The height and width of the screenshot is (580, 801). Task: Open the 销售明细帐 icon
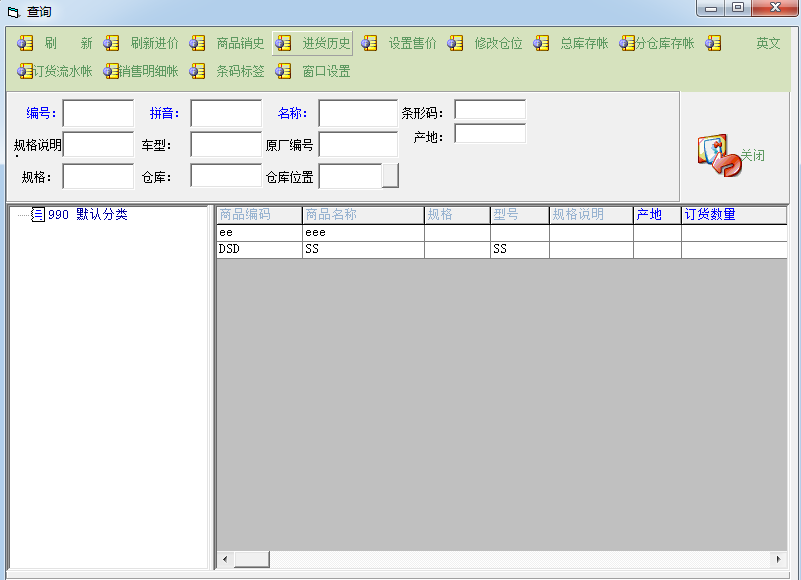coord(111,71)
